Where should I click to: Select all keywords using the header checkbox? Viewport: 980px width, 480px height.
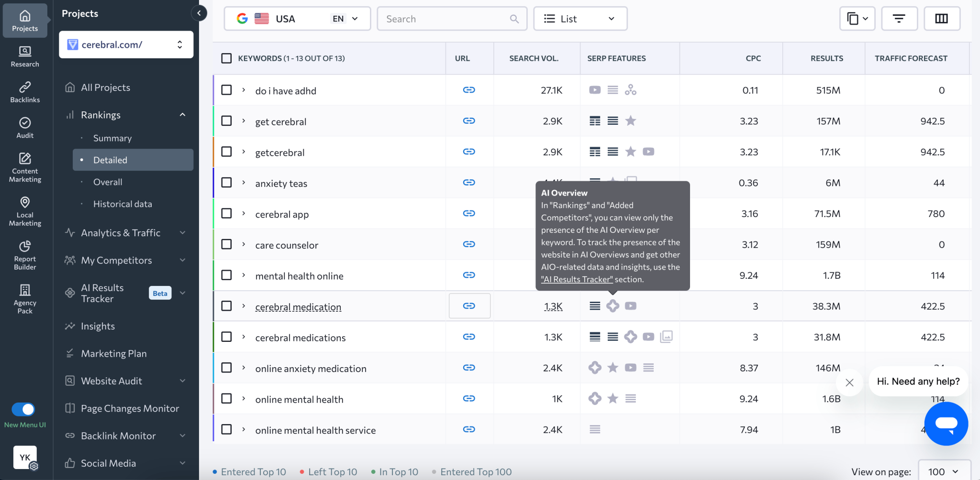point(226,57)
